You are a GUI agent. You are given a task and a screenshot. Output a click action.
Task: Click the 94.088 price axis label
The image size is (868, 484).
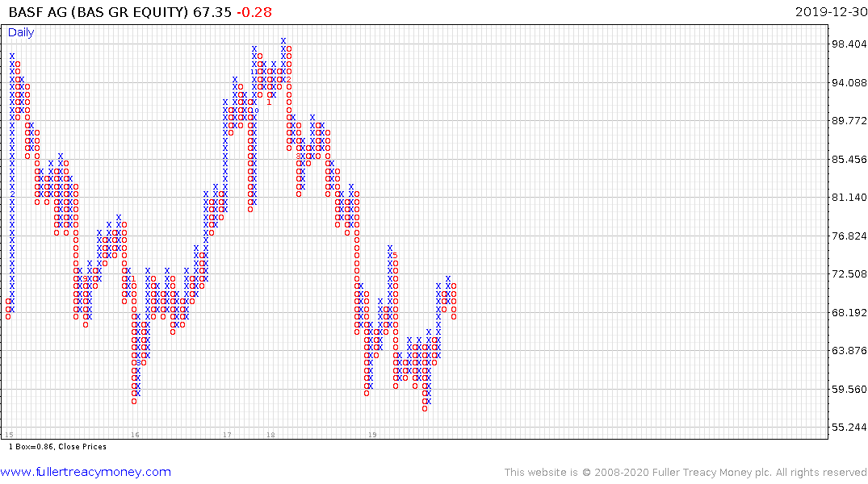(x=849, y=83)
